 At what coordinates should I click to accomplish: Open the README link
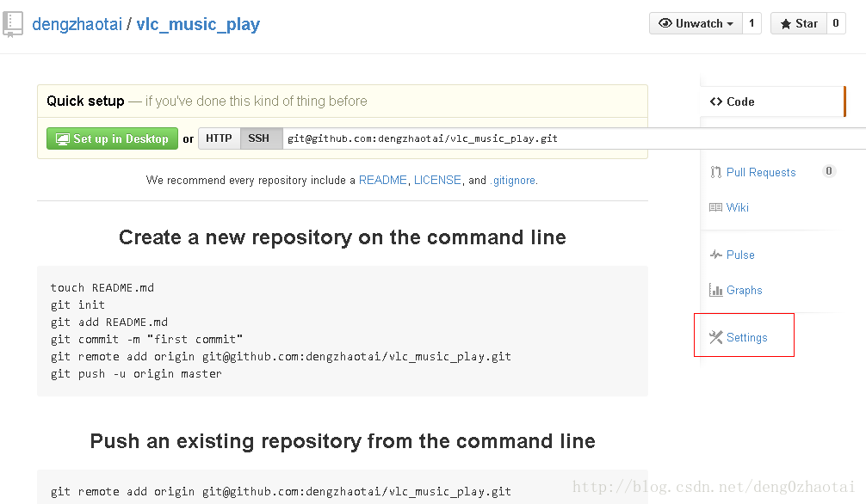[x=383, y=180]
